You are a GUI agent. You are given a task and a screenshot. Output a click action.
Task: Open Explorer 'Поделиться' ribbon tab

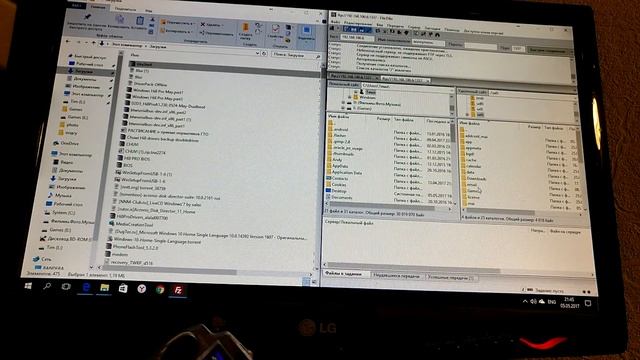[x=125, y=9]
